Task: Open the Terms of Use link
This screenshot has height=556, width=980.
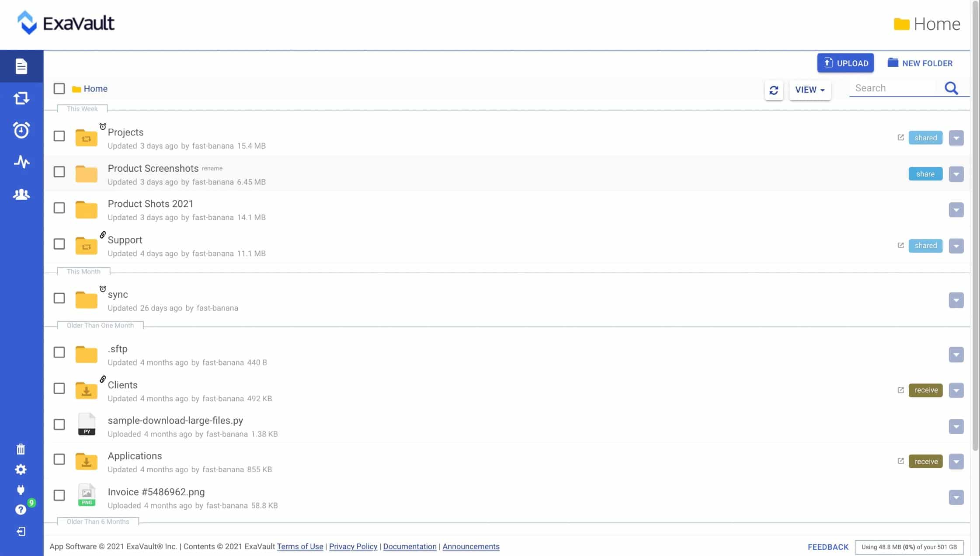Action: [x=299, y=546]
